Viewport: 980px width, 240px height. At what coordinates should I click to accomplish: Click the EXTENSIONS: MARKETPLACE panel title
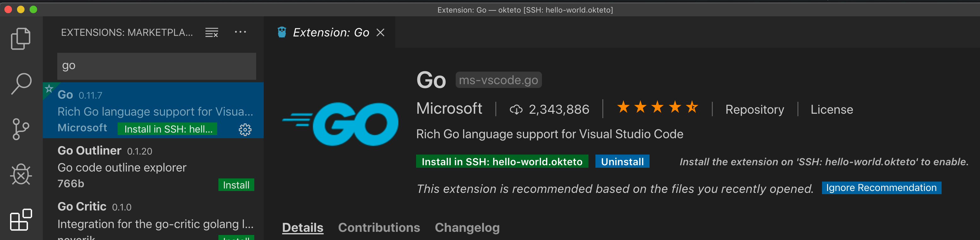(x=127, y=33)
